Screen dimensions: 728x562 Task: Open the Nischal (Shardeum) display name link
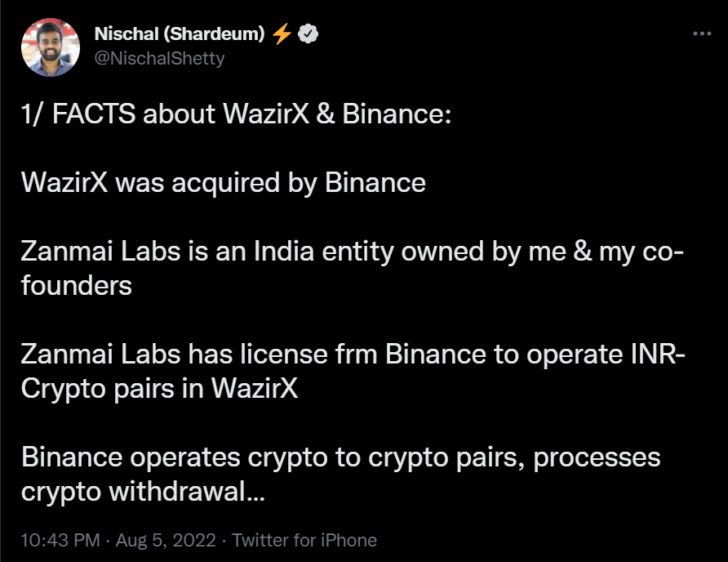point(180,34)
